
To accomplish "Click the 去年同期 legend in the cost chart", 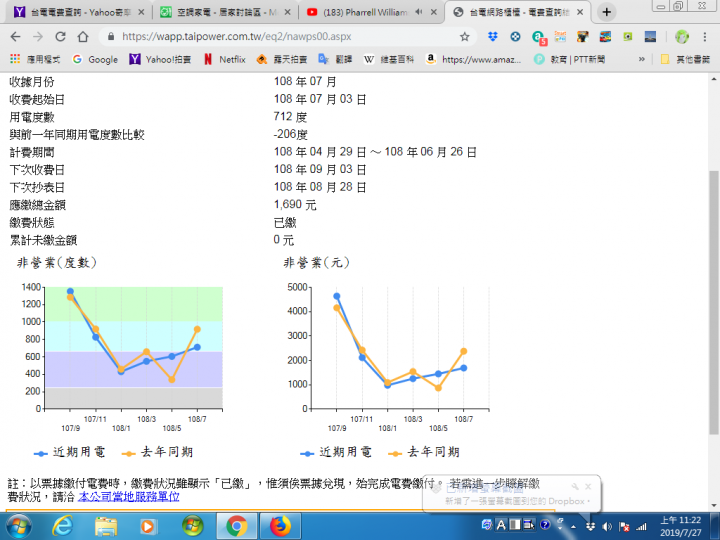I will coord(424,452).
